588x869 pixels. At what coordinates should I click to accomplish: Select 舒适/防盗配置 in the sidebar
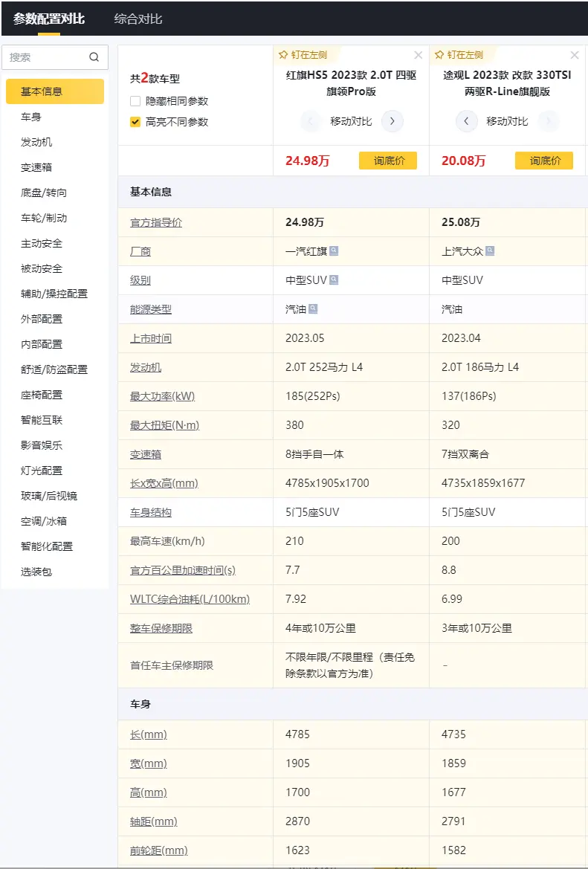click(54, 369)
